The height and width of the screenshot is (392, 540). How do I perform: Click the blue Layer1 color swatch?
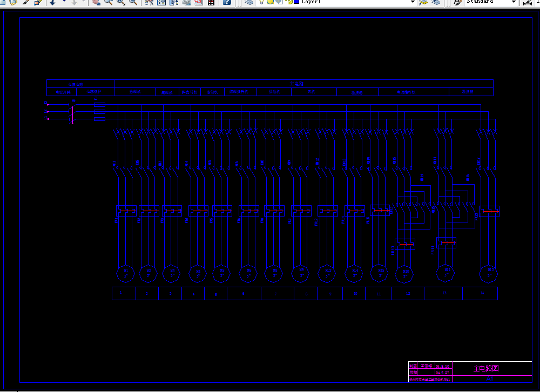(296, 2)
